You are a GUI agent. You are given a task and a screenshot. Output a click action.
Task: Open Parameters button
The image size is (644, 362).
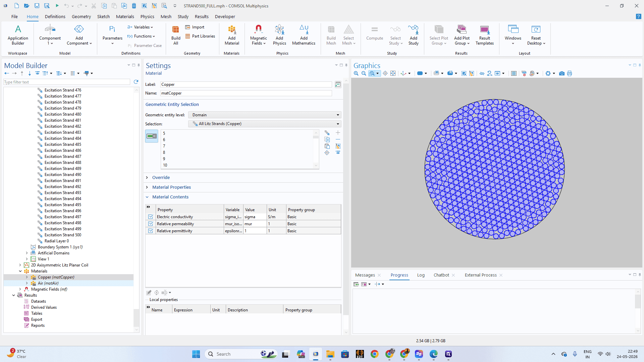pos(112,35)
